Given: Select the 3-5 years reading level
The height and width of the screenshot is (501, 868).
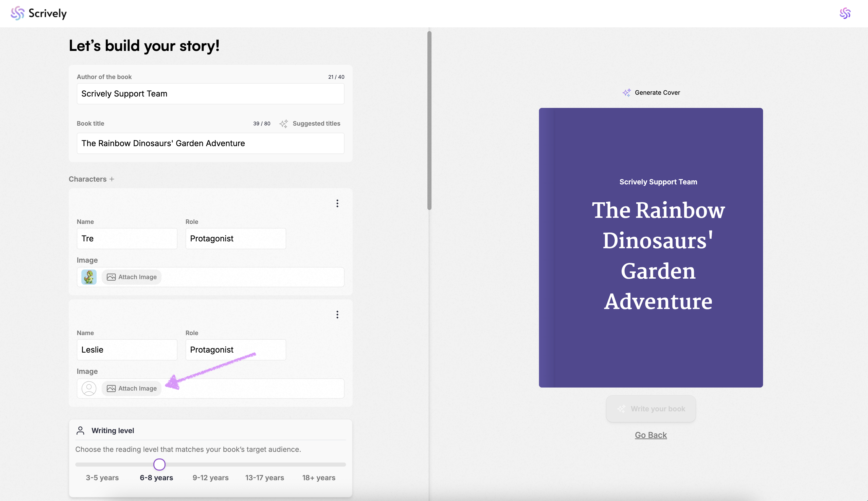Looking at the screenshot, I should [x=102, y=478].
